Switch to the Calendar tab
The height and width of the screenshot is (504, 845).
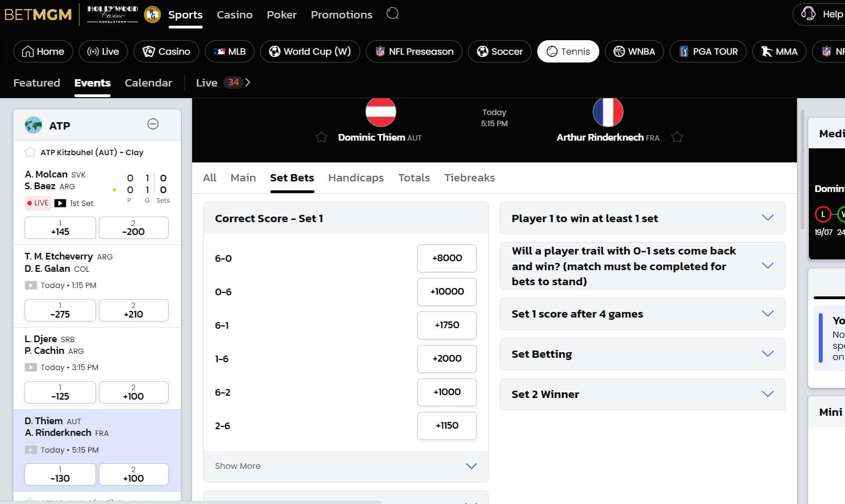click(148, 83)
